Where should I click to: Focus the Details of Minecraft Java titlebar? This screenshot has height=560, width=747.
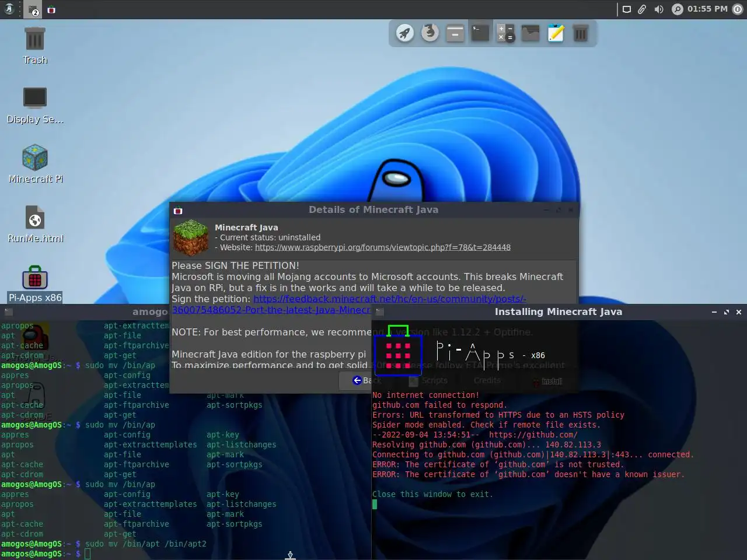[x=373, y=209]
